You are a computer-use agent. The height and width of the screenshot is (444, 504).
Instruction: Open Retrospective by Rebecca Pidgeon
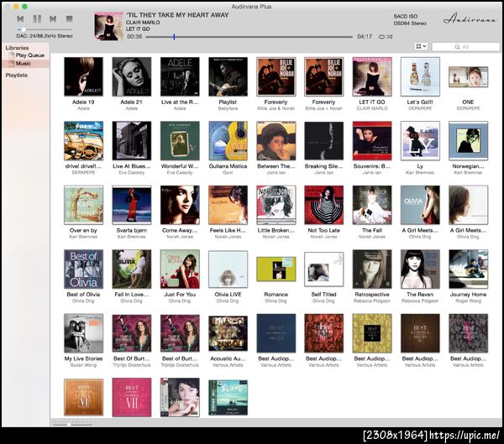372,269
